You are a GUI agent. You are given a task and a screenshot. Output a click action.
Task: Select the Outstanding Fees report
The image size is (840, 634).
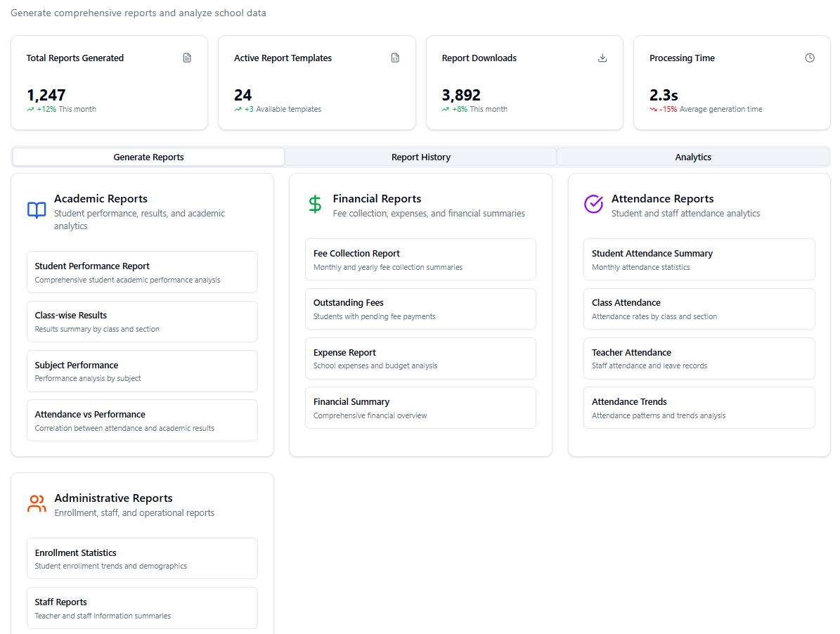click(x=420, y=309)
